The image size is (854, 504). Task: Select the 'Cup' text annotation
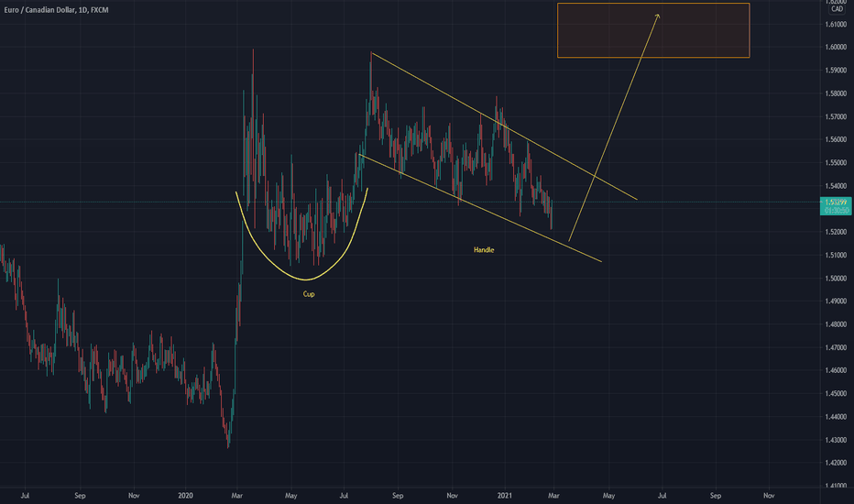[309, 294]
